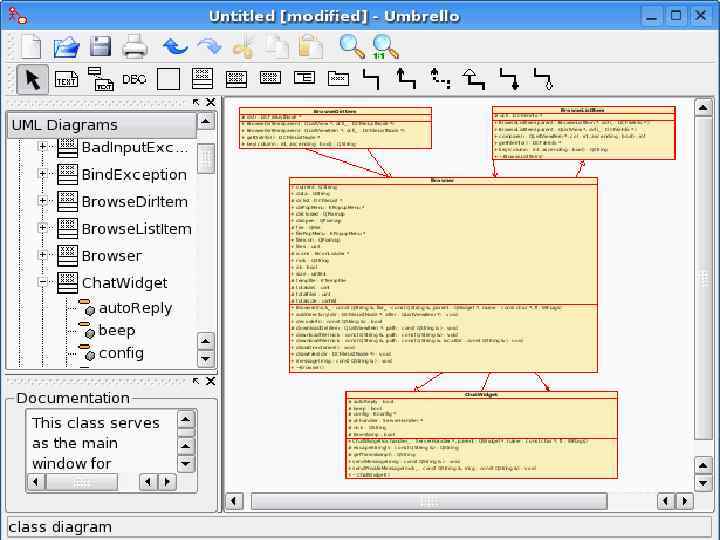Pick the dashed-arrow Dependency tool
Image resolution: width=720 pixels, height=540 pixels.
pyautogui.click(x=440, y=79)
